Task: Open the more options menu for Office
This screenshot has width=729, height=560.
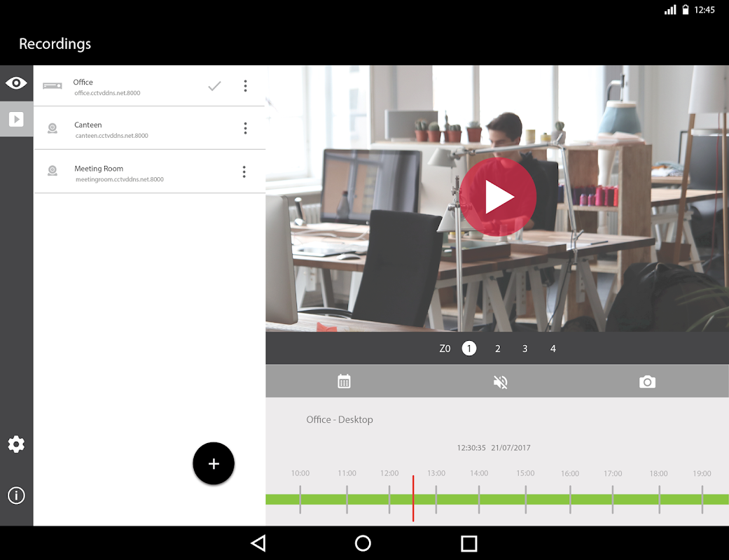Action: [246, 85]
